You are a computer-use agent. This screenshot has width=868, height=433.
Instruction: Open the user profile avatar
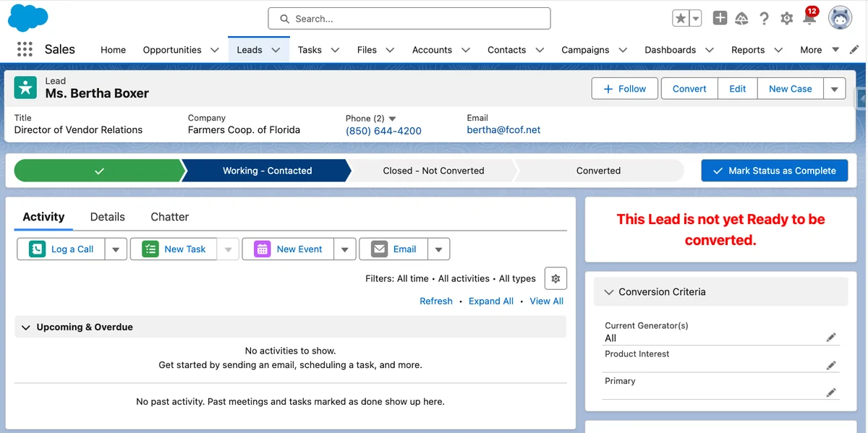(840, 18)
